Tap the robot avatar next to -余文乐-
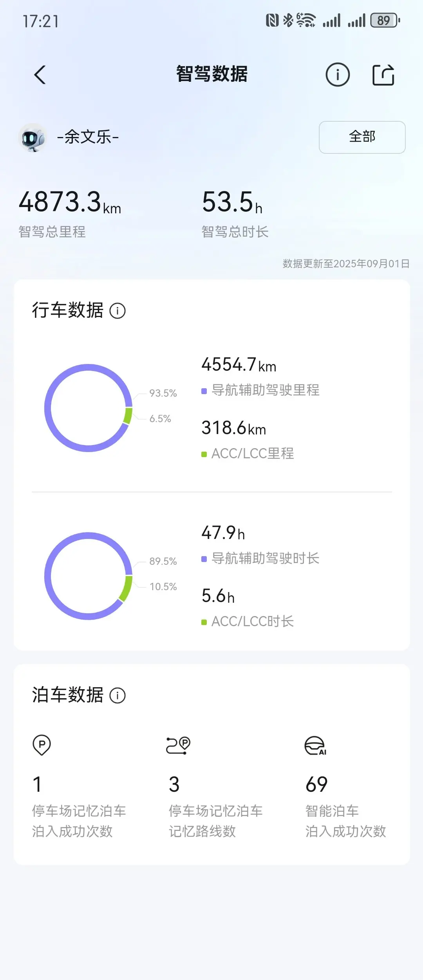 33,137
